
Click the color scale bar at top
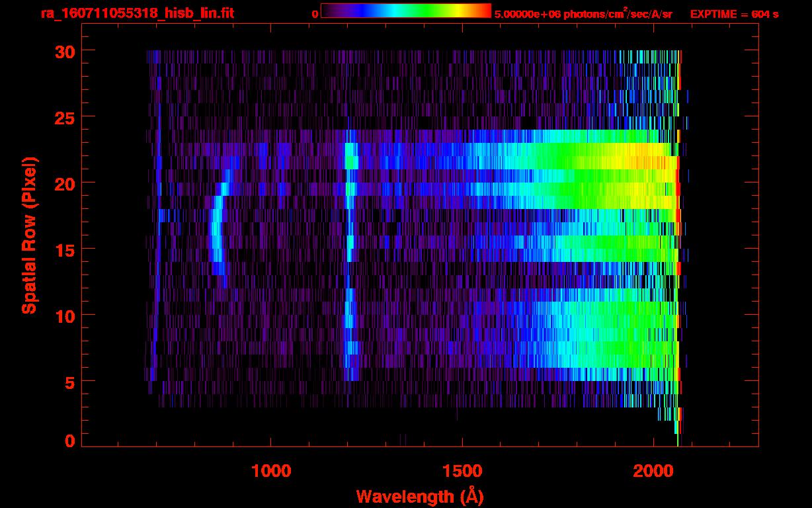pos(405,11)
